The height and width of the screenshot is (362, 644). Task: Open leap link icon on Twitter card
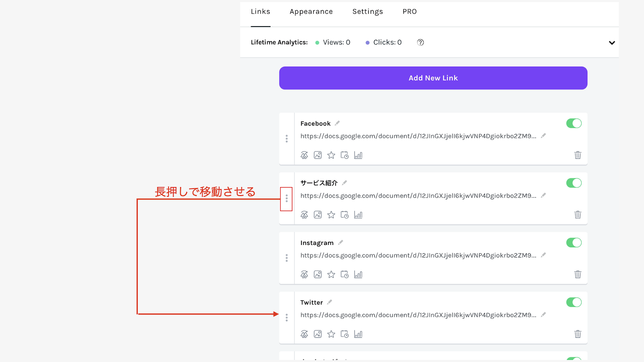[304, 334]
